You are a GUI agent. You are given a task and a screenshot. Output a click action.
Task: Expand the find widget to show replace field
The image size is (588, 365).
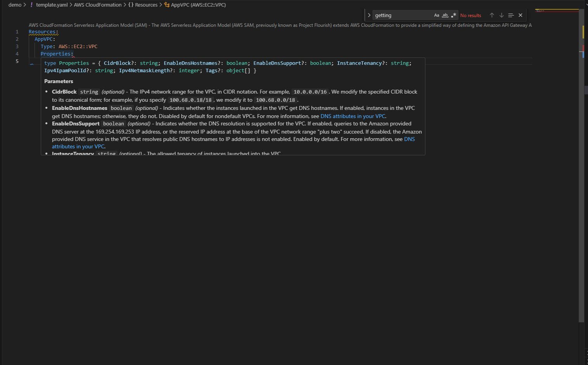point(368,15)
